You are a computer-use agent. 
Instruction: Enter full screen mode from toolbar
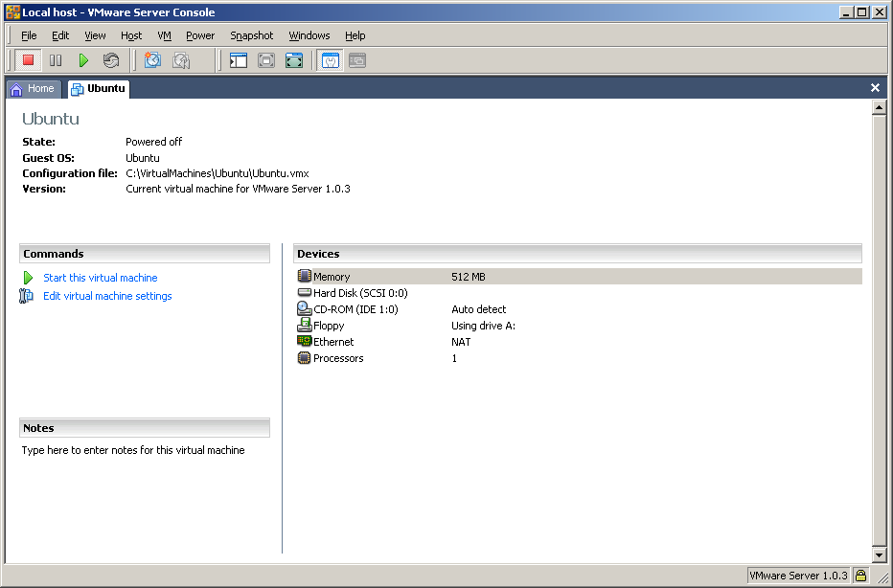tap(294, 60)
